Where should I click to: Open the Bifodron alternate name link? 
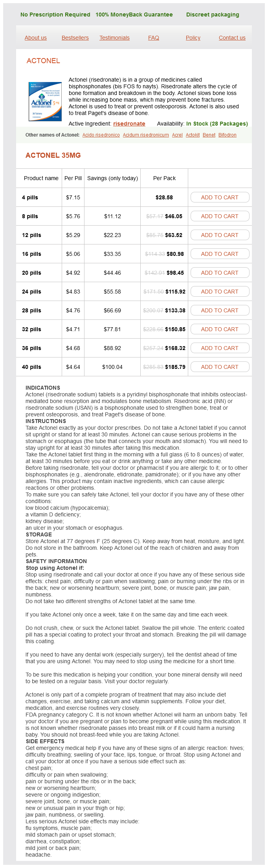[228, 135]
